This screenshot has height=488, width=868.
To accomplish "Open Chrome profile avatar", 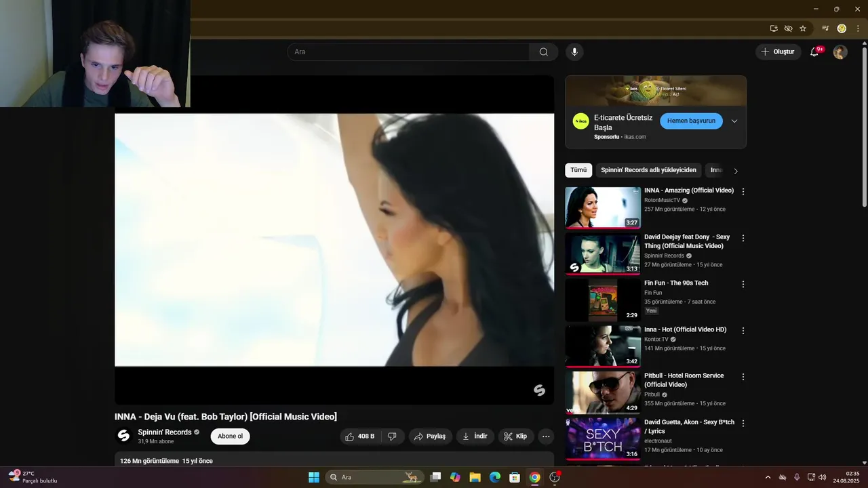I will (842, 28).
